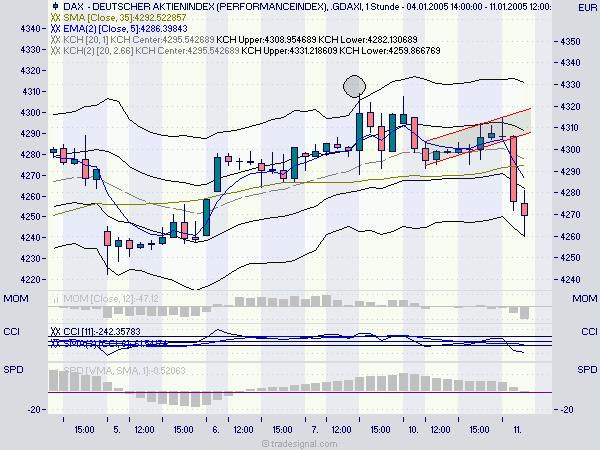Click the SMA(3) [CCI] legend icon
This screenshot has height=450, width=600.
(x=55, y=343)
